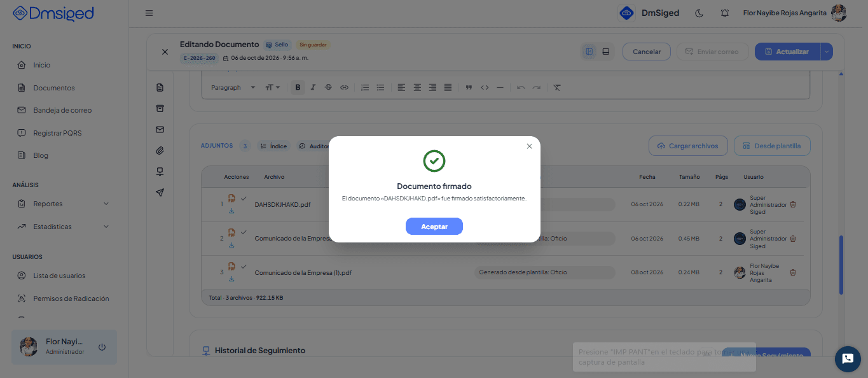Screen dimensions: 868x378
Task: Insert a link in the editor
Action: (344, 87)
